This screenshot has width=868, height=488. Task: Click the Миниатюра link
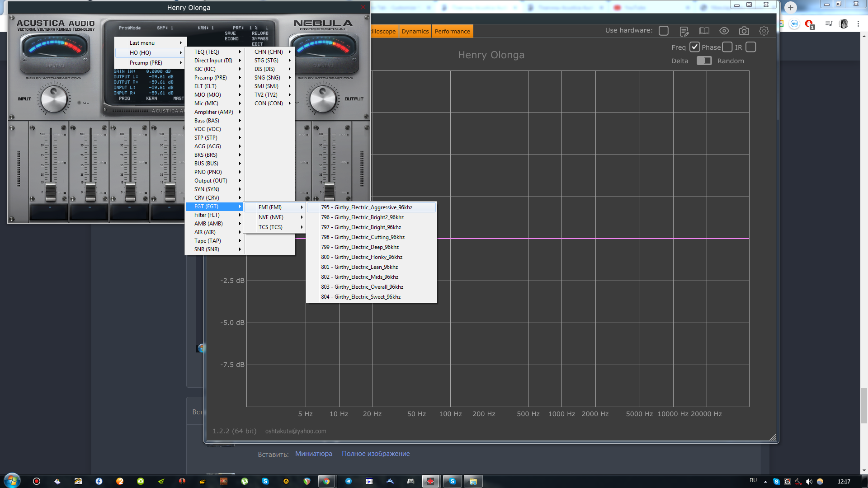coord(313,454)
